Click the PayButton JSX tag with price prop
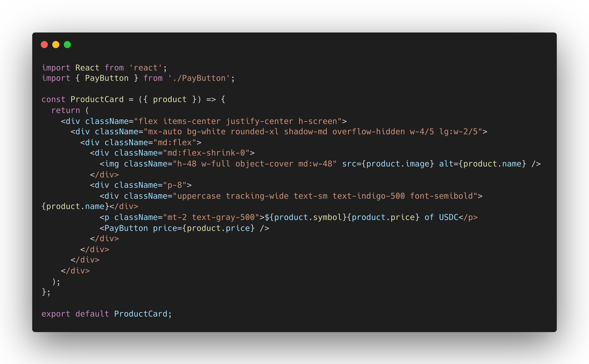The image size is (589, 364). 126,228
